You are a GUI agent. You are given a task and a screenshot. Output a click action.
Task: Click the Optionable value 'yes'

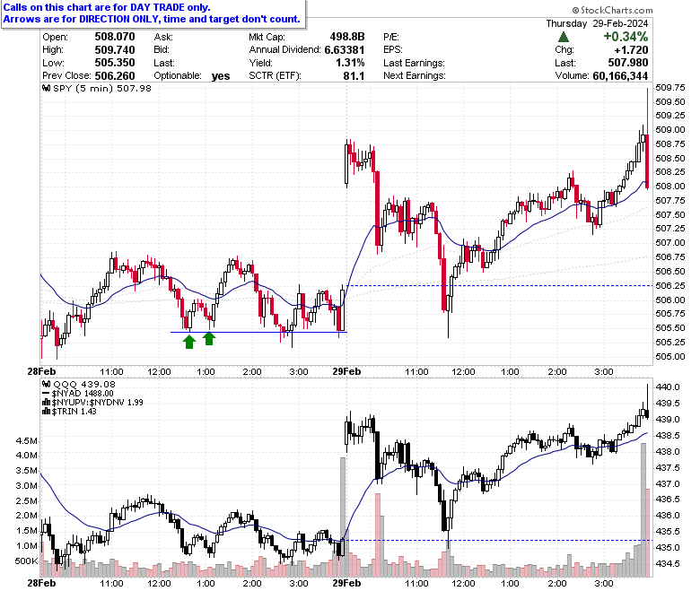[x=221, y=76]
